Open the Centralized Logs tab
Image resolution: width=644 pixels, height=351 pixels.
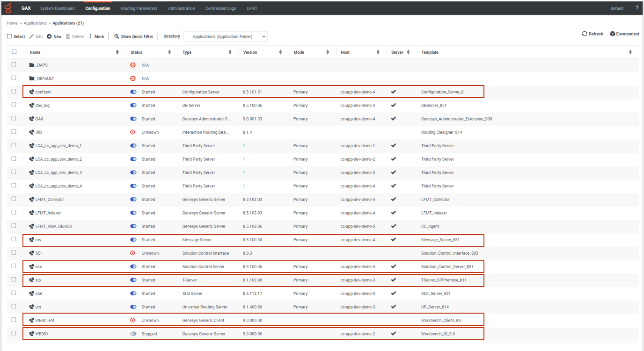click(x=221, y=8)
